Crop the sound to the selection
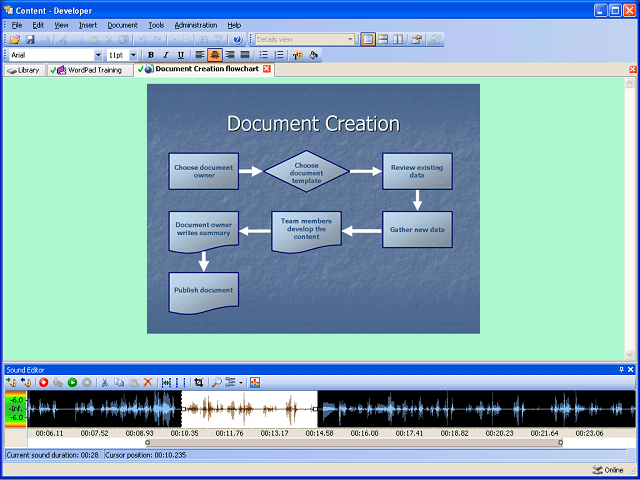This screenshot has height=480, width=640. pyautogui.click(x=199, y=382)
